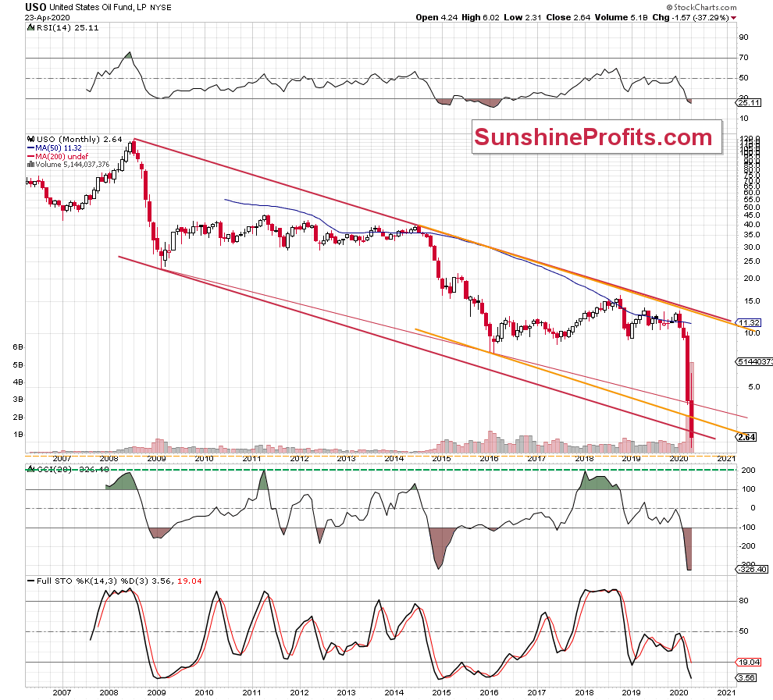The width and height of the screenshot is (773, 700).
Task: Click the 15.0 price axis label
Action: click(x=752, y=301)
